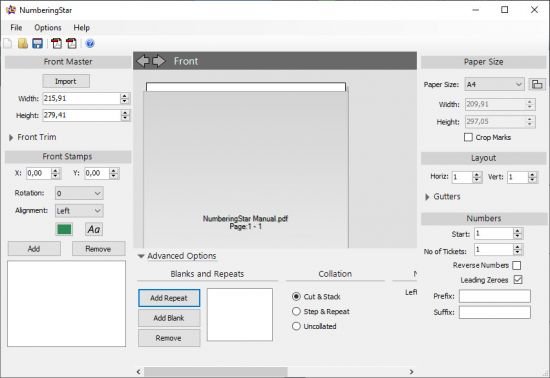The image size is (550, 378).
Task: Click the Vert value field
Action: (518, 177)
